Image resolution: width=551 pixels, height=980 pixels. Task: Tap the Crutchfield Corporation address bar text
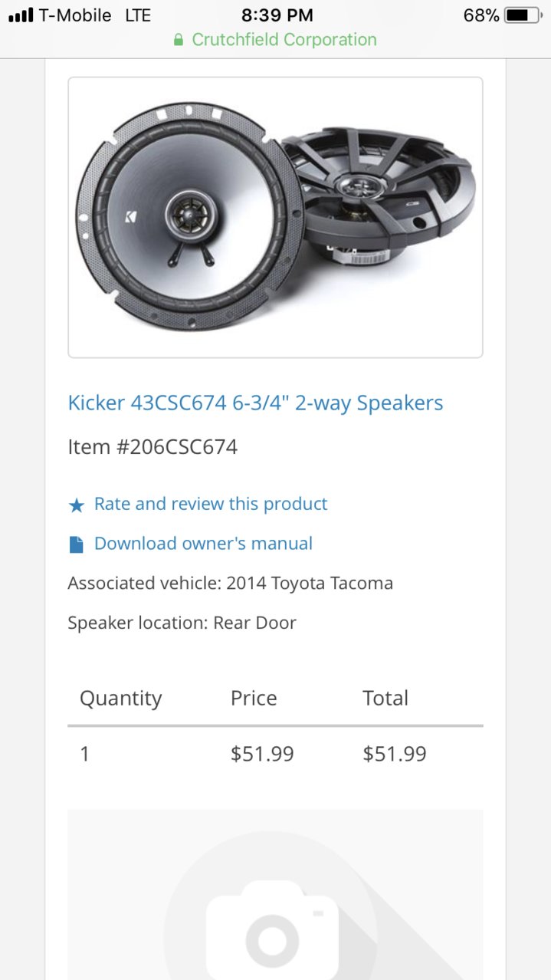[x=284, y=40]
